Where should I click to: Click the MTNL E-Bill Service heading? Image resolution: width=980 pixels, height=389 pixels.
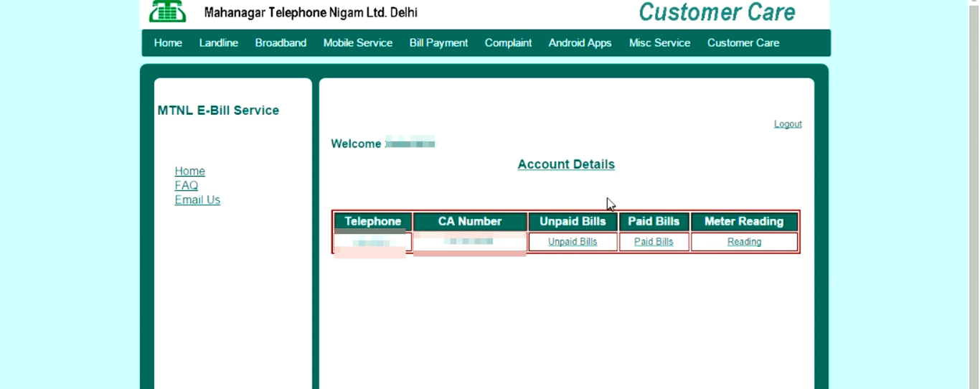coord(218,111)
